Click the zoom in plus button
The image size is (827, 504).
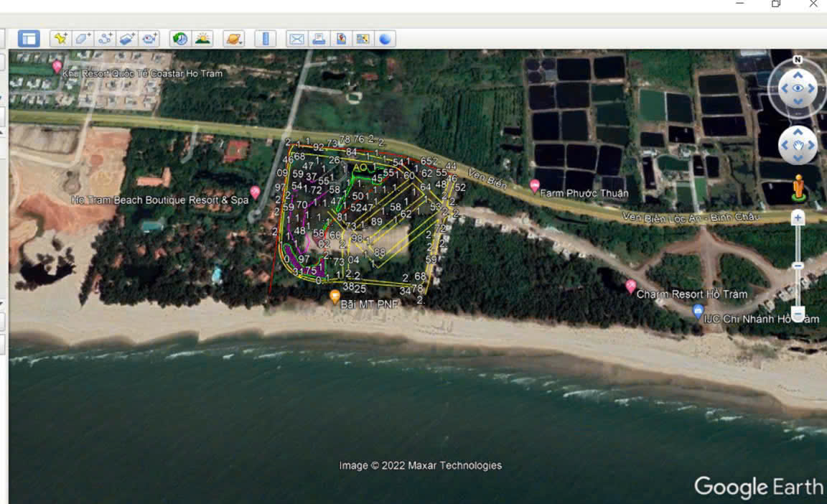click(798, 218)
